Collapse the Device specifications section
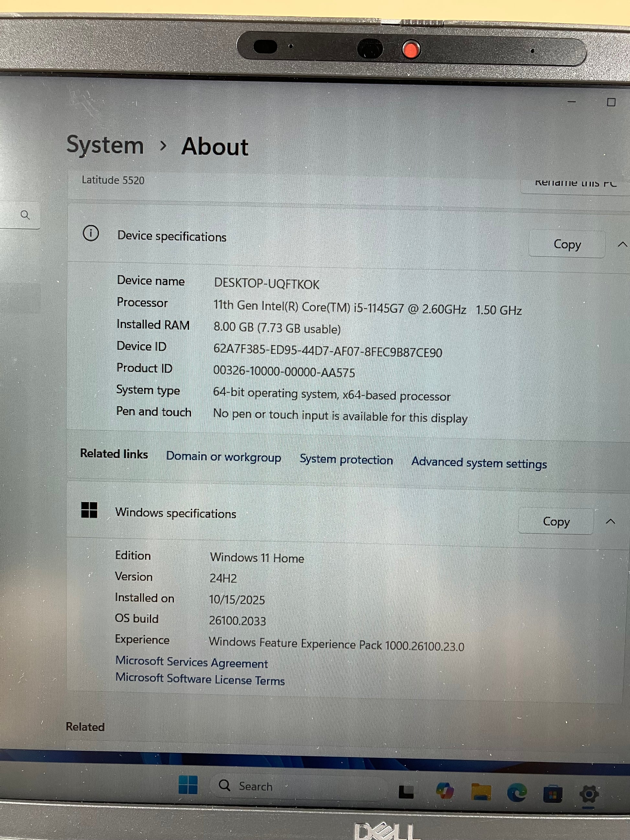 [622, 245]
